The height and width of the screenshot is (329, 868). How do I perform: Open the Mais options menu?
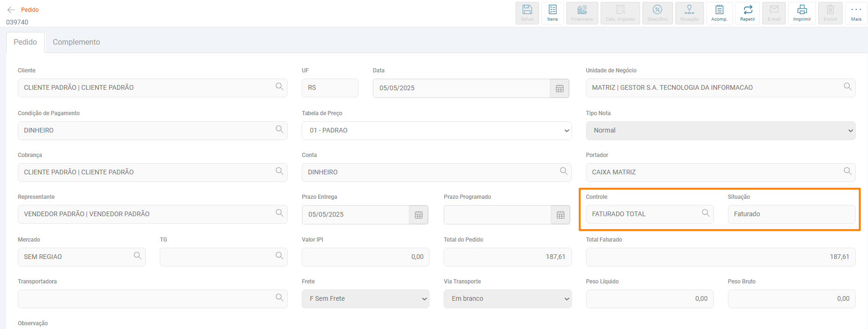point(856,13)
